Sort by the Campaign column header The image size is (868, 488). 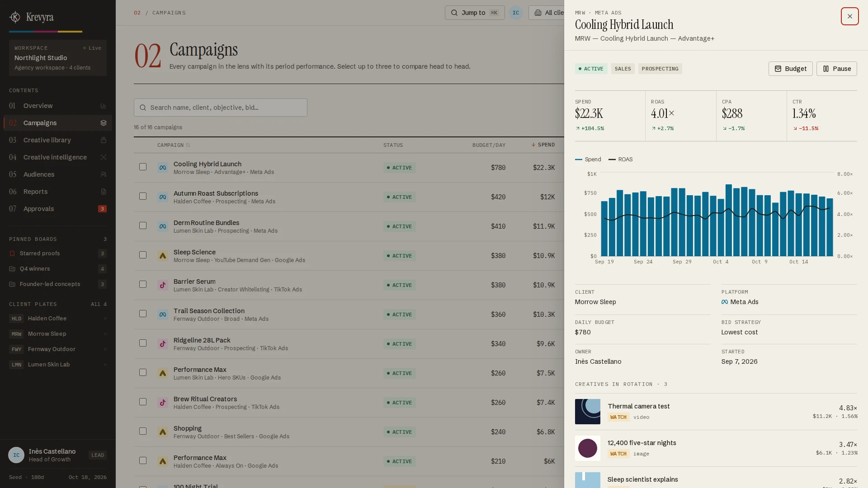[x=174, y=145]
